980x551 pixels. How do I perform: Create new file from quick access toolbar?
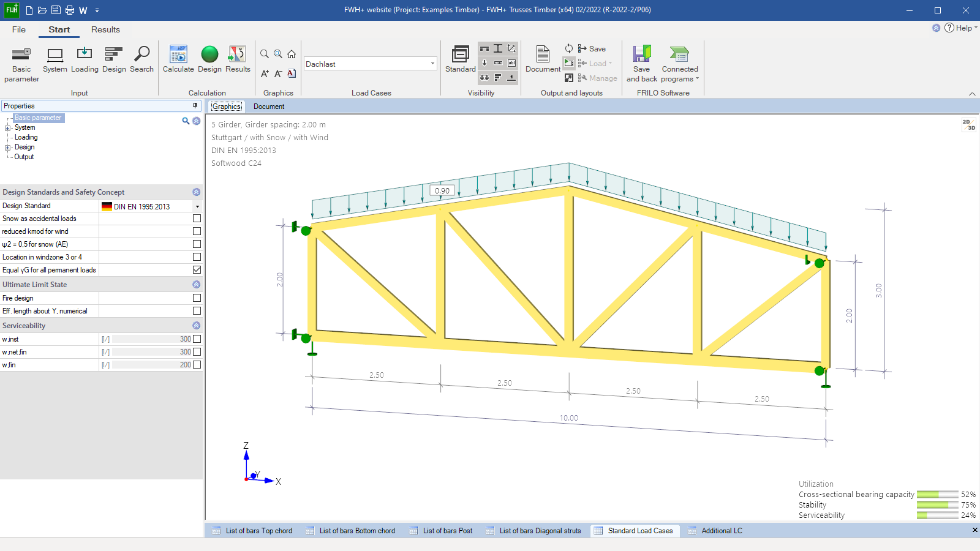click(29, 10)
